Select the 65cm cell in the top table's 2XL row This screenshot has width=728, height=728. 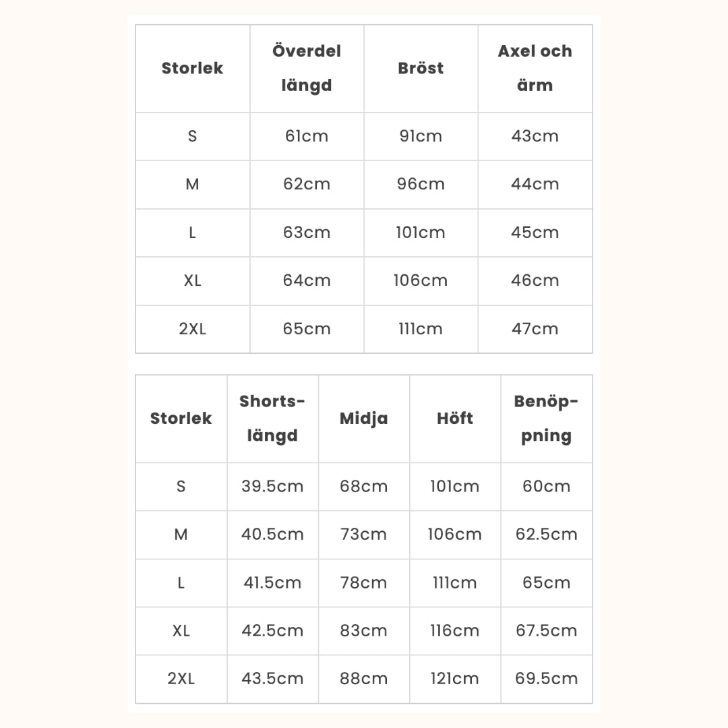307,329
